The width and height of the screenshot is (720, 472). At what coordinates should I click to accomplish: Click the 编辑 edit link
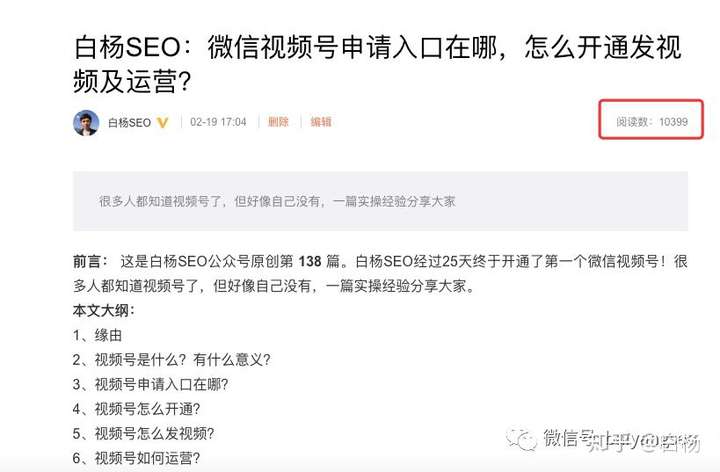point(321,122)
